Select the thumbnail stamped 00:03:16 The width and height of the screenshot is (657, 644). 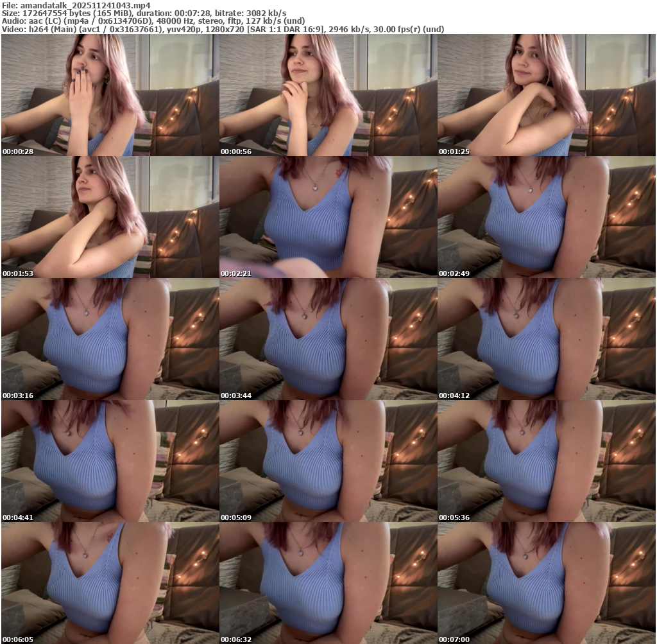point(110,339)
